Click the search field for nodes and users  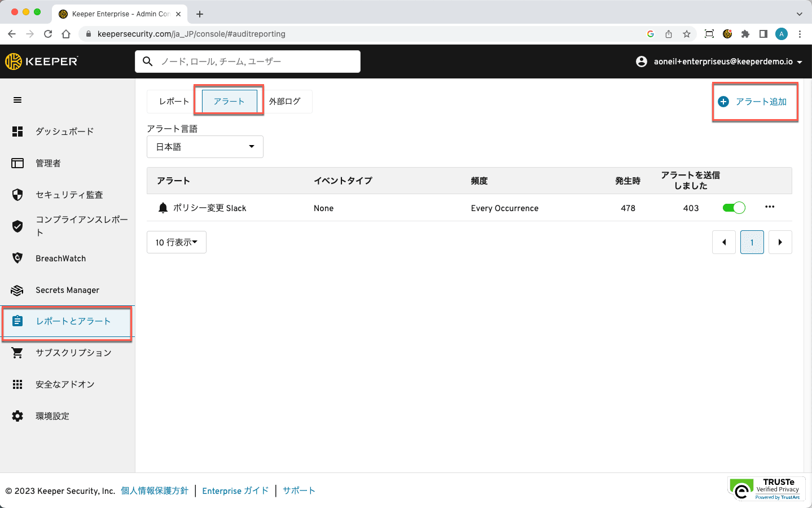tap(248, 62)
